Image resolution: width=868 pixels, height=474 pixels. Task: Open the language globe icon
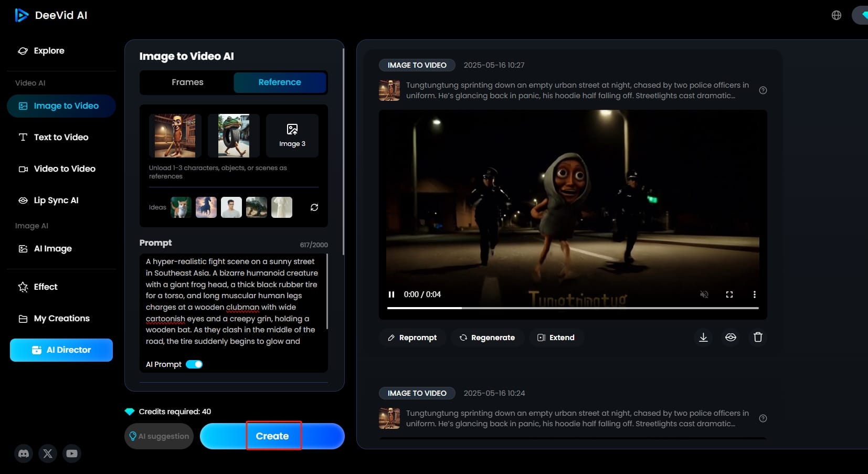[x=837, y=15]
